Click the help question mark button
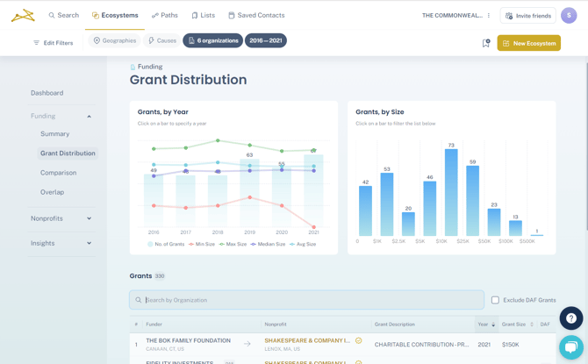The width and height of the screenshot is (588, 364). tap(570, 318)
